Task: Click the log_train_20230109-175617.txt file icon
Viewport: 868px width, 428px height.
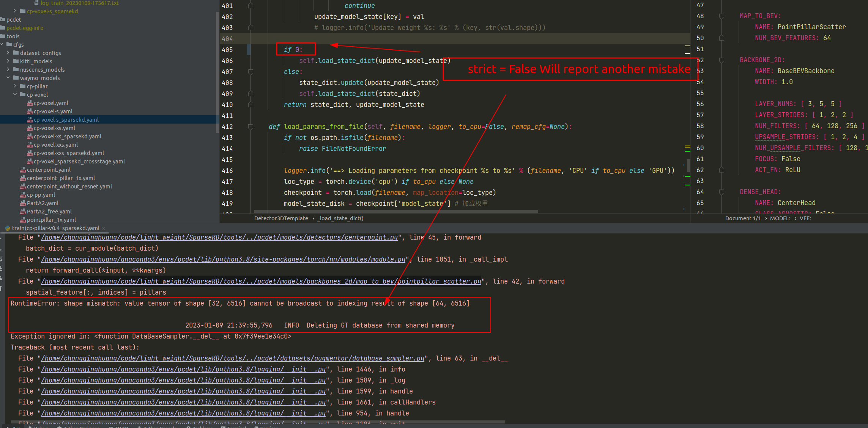Action: tap(36, 3)
